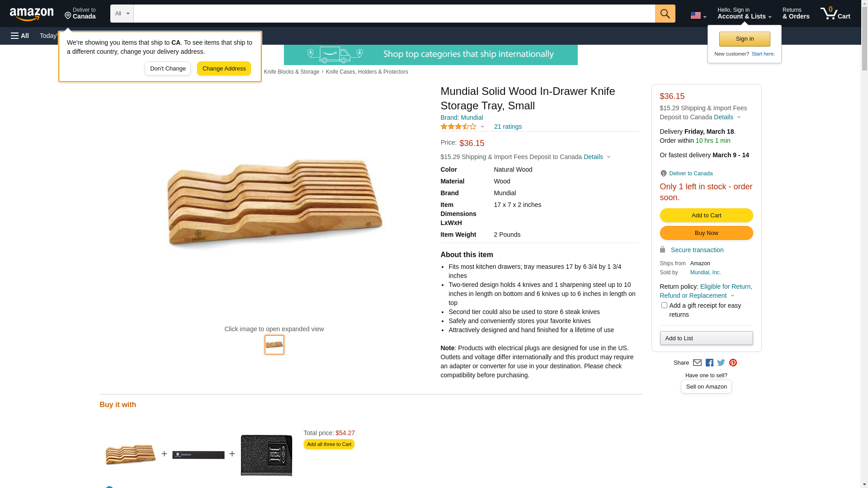Screen dimensions: 868x488
Task: Share via email icon
Action: (697, 363)
